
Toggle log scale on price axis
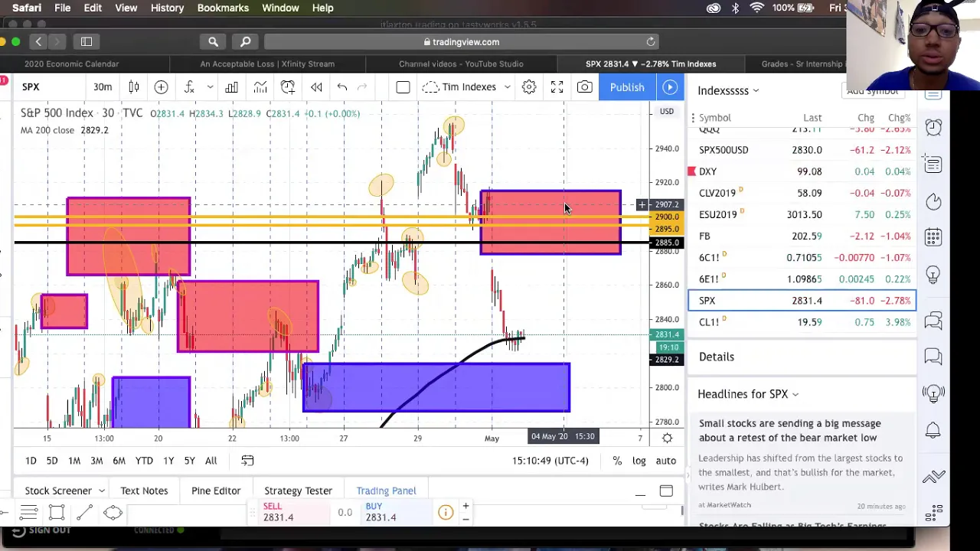tap(639, 461)
